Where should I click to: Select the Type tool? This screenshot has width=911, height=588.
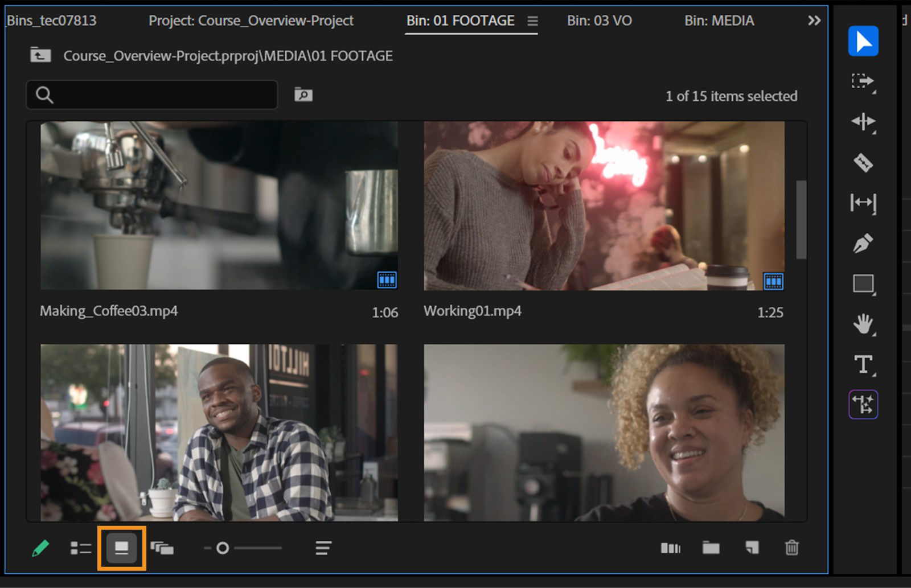[862, 365]
